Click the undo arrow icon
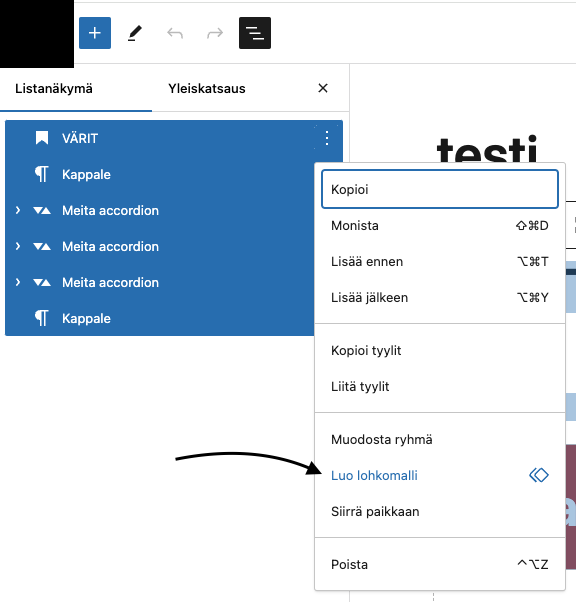The image size is (576, 602). 175,33
